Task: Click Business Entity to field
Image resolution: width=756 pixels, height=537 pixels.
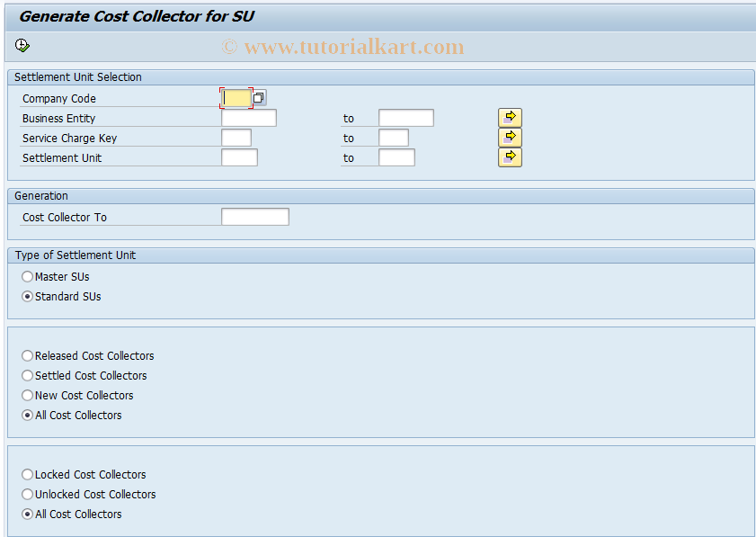Action: pyautogui.click(x=406, y=118)
